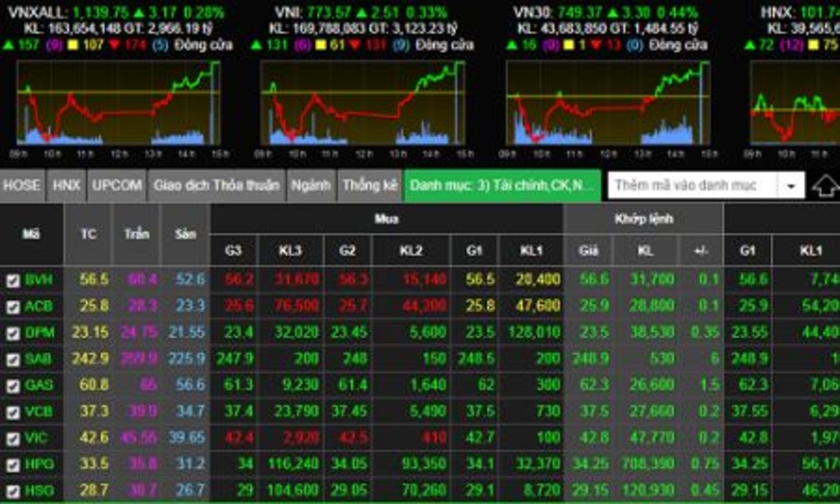Deselect the HSG stock checkbox
This screenshot has height=504, width=840.
(13, 490)
